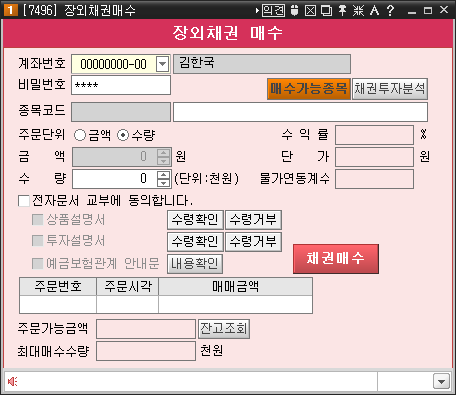Viewport: 456px width, 395px height.
Task: Open the 계좌번호 account dropdown arrow
Action: 162,64
